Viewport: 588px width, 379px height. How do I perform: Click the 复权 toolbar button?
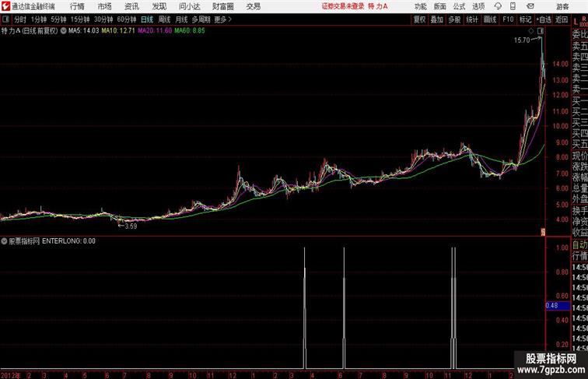(x=420, y=19)
